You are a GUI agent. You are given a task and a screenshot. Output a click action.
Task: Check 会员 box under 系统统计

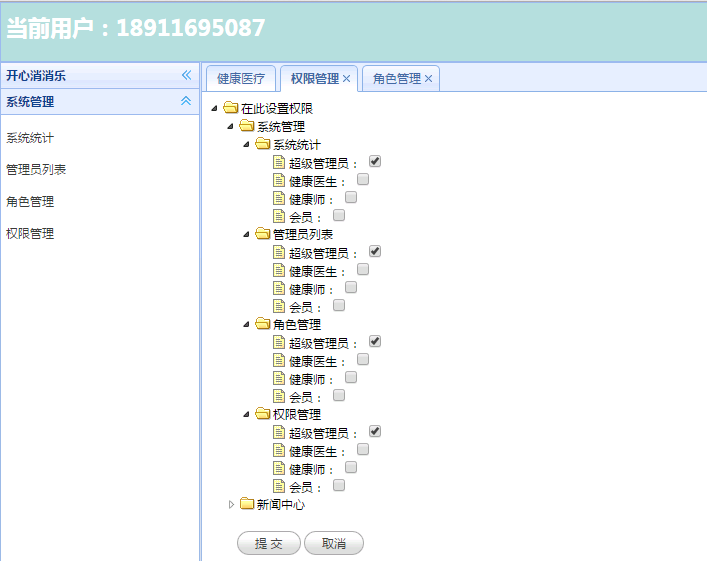click(339, 215)
